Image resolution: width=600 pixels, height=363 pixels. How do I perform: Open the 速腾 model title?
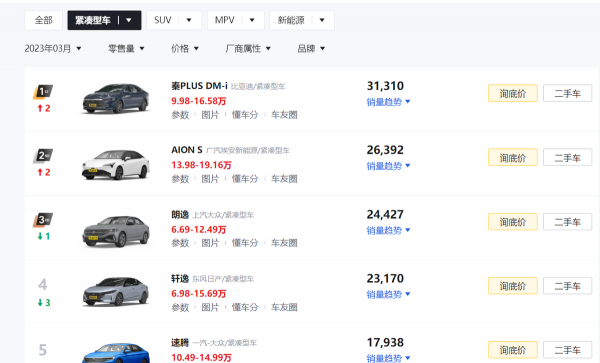[180, 343]
